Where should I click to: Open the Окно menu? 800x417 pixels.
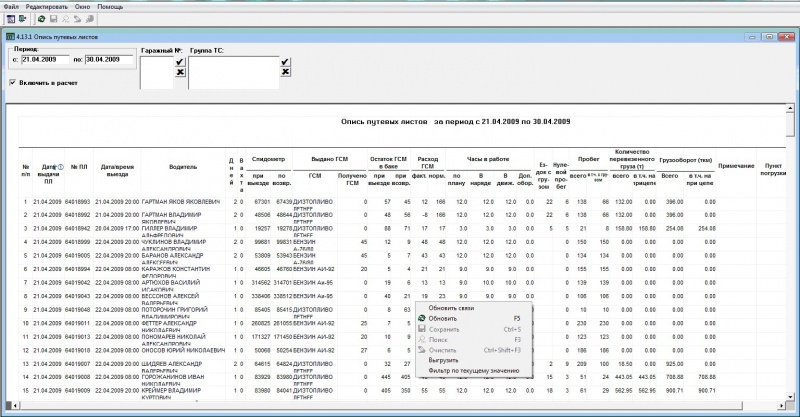[82, 6]
